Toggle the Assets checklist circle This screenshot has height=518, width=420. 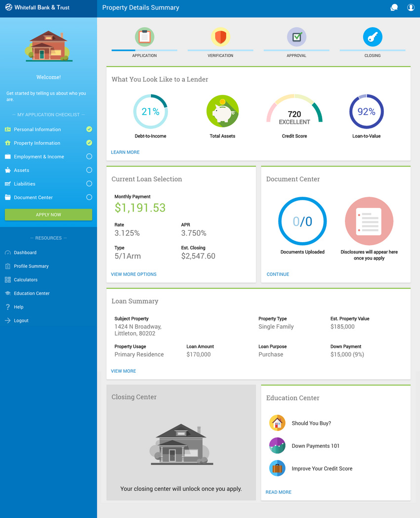pos(89,170)
